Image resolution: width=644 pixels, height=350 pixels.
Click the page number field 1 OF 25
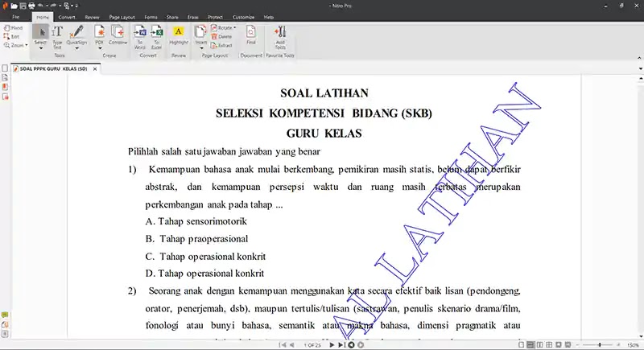(x=312, y=345)
